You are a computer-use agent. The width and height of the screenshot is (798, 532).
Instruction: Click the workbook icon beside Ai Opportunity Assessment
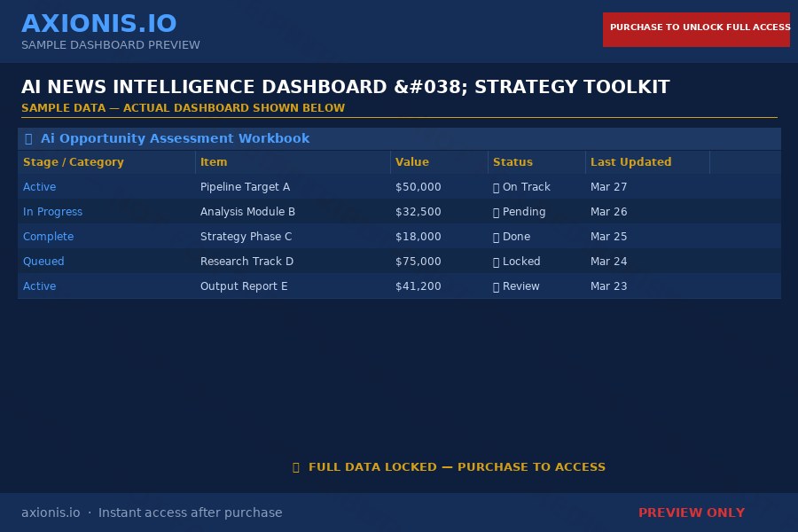coord(29,138)
